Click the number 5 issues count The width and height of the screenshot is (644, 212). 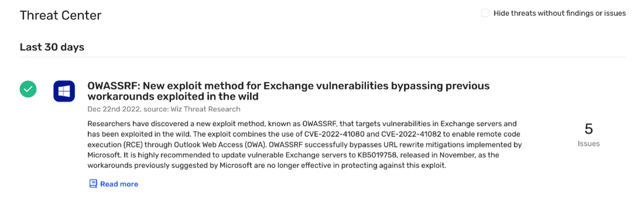point(589,129)
